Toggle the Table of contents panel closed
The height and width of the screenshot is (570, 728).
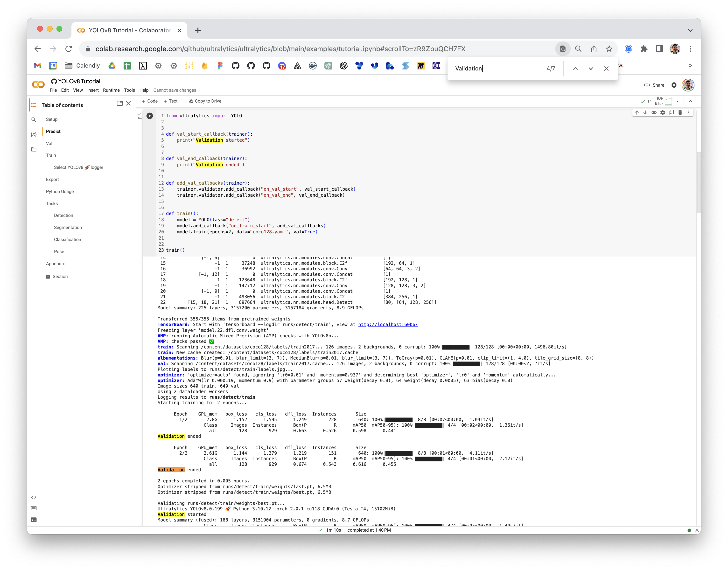(129, 104)
